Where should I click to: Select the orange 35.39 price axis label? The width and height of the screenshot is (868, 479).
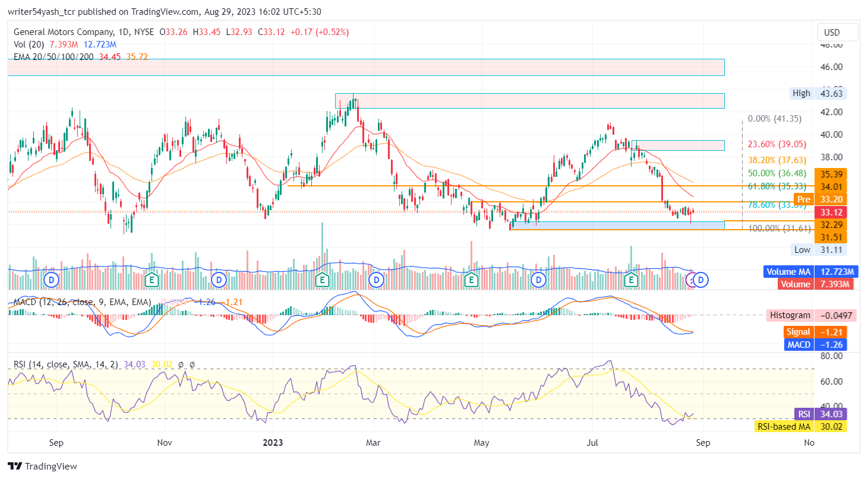(x=830, y=175)
